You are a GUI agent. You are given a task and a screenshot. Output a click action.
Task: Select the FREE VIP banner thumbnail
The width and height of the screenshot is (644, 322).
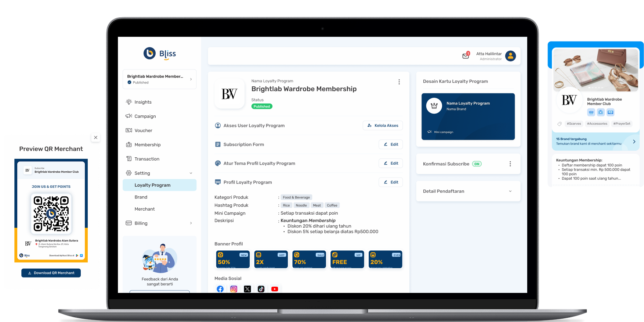tap(347, 259)
